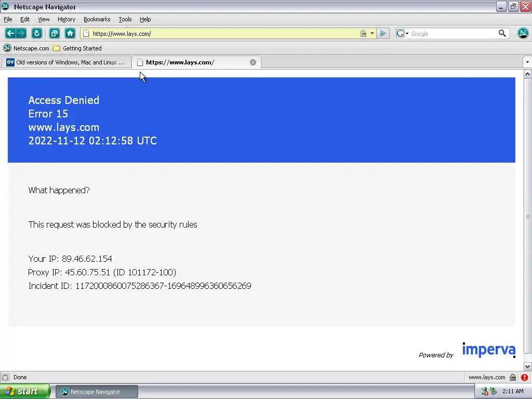Click the scrollbar down arrow
The image size is (532, 399).
pyautogui.click(x=527, y=366)
